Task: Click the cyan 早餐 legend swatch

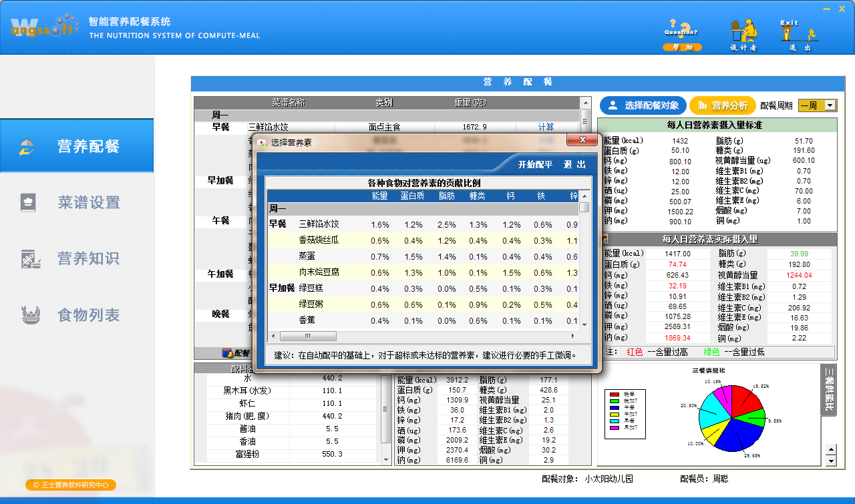Action: click(x=615, y=420)
